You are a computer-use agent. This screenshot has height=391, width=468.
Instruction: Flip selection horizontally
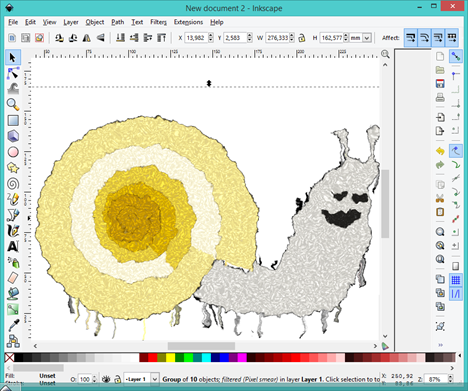click(x=87, y=38)
